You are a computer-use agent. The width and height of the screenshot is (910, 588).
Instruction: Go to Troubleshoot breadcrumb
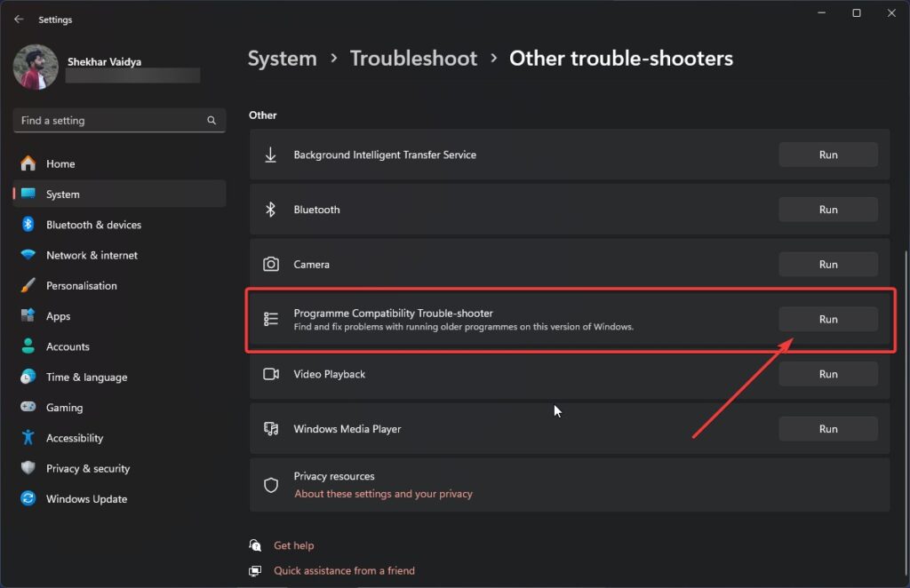[x=413, y=59]
